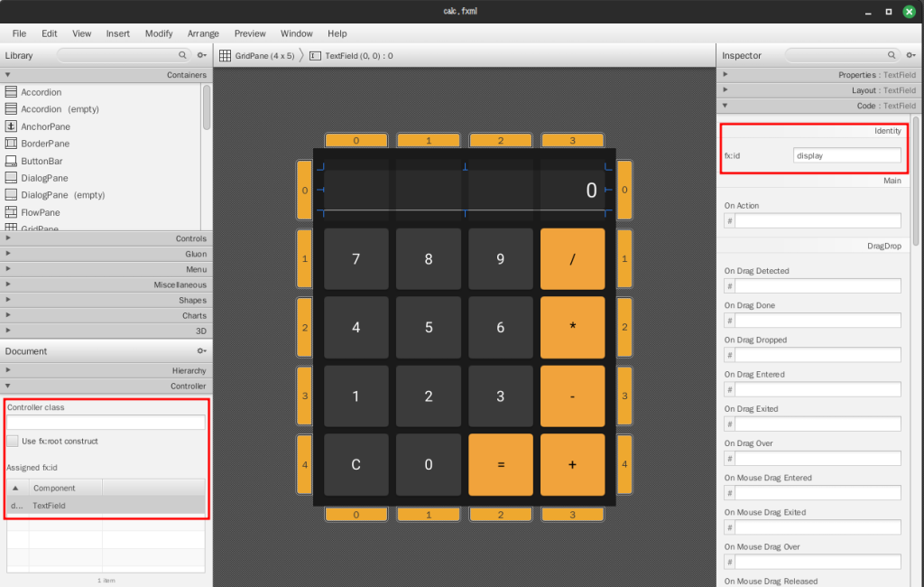Viewport: 924px width, 587px height.
Task: Click the GridPane breadcrumb icon
Action: pyautogui.click(x=225, y=55)
